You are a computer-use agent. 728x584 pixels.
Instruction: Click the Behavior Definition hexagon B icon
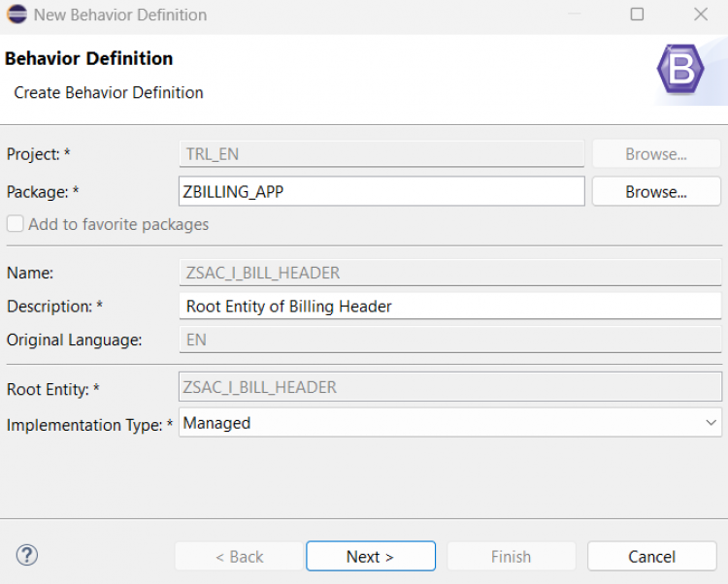click(x=679, y=70)
